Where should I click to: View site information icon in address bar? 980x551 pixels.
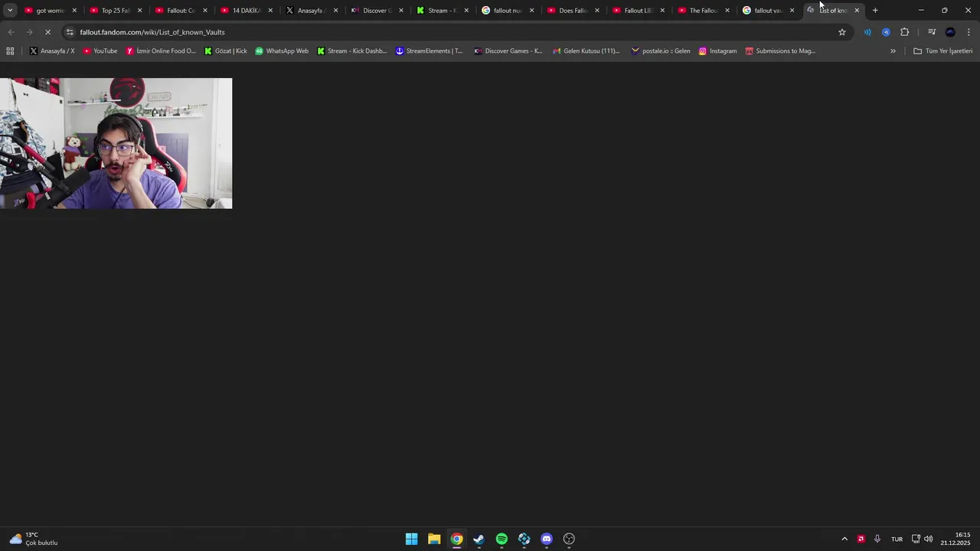tap(70, 32)
